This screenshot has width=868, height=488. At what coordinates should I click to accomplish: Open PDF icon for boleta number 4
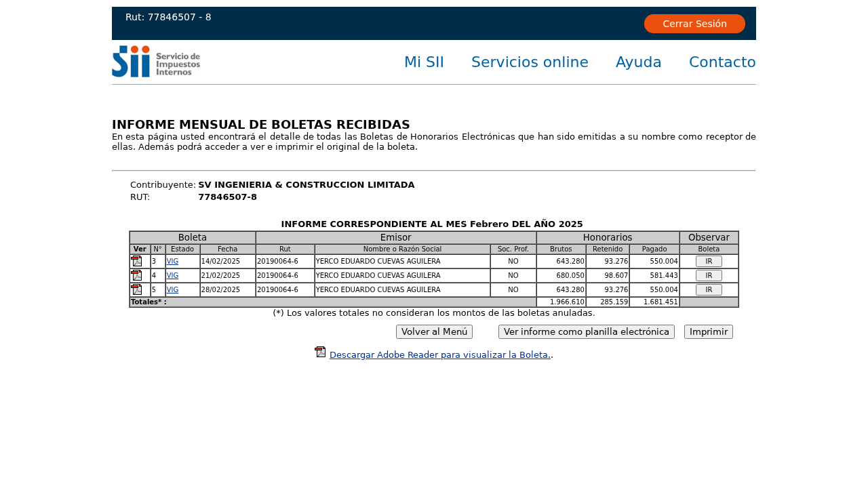point(136,275)
